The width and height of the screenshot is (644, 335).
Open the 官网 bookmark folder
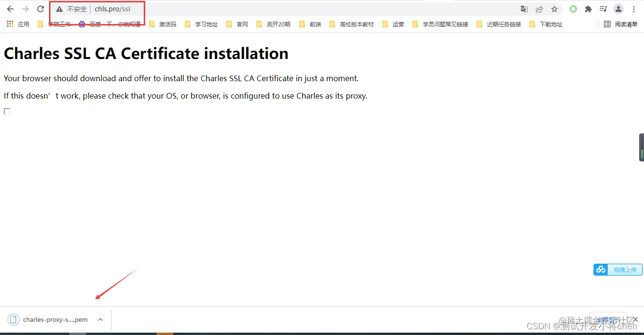pyautogui.click(x=237, y=24)
